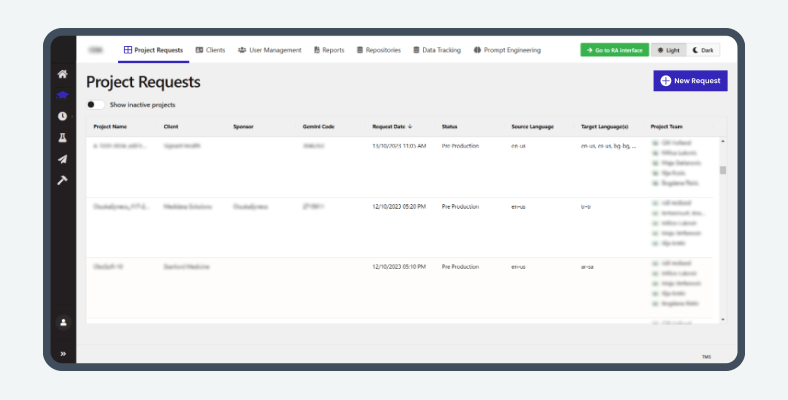Open the Prompt Engineering tab
Viewport: 788px width, 400px height.
pyautogui.click(x=507, y=50)
